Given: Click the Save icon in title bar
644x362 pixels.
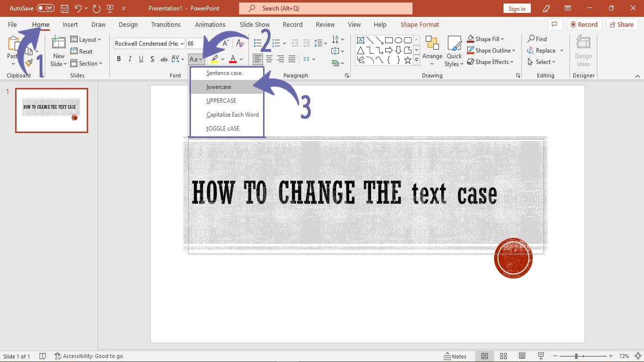Looking at the screenshot, I should [x=65, y=8].
